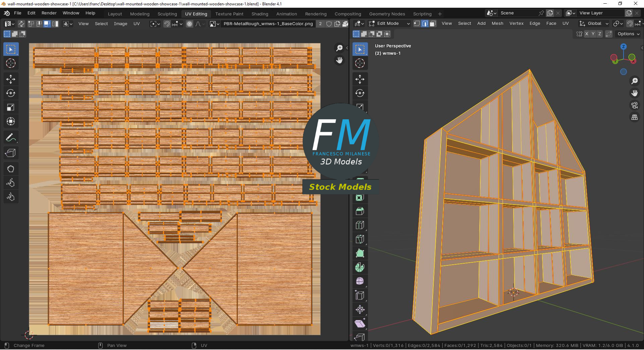Select the Shrink/Fatten tool
Screen dimensions: 644x350
point(360,310)
